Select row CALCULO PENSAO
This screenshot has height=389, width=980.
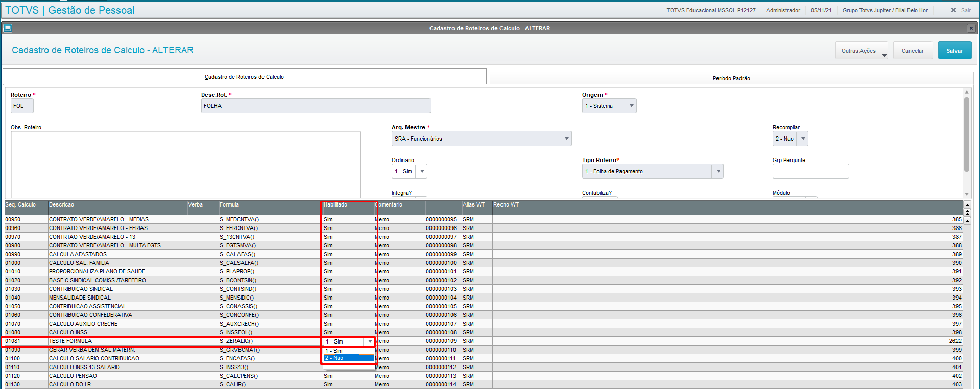click(x=483, y=376)
